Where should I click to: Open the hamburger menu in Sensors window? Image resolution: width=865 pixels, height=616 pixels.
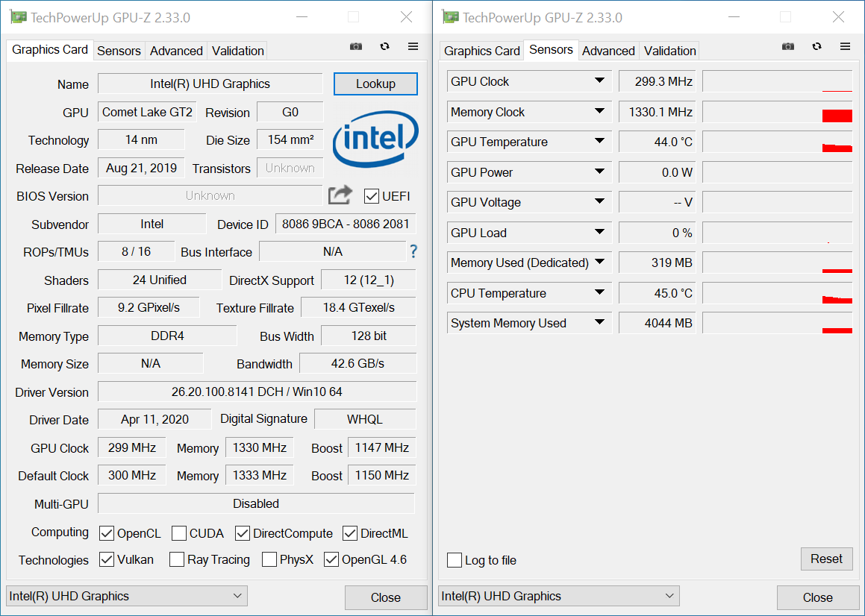[845, 46]
